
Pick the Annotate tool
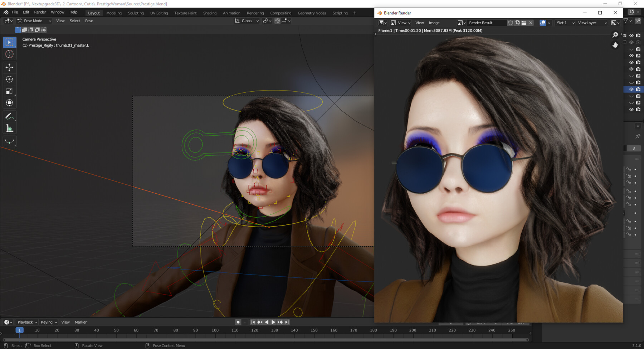click(9, 116)
